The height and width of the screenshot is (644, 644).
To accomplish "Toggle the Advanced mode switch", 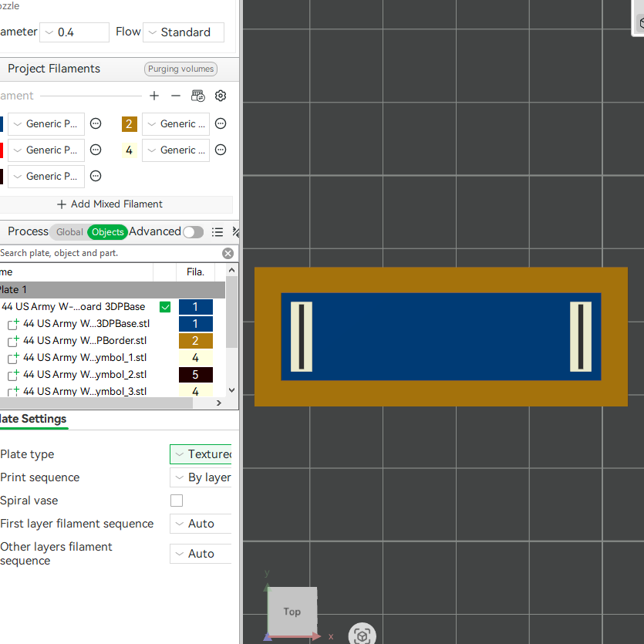I will pos(194,232).
